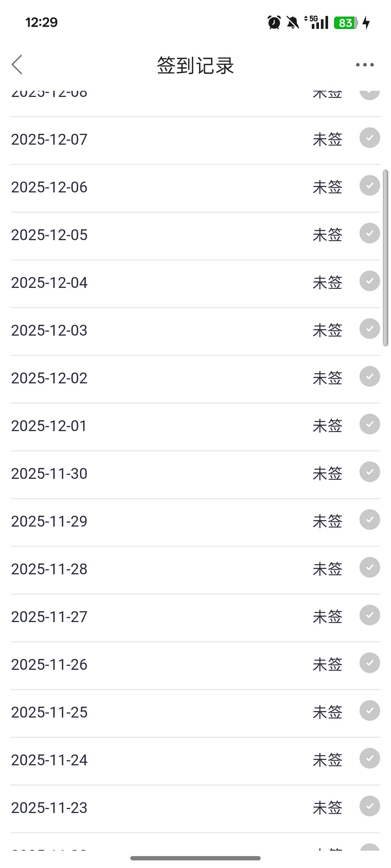Toggle the check circle for 2025-12-07
Image resolution: width=391 pixels, height=868 pixels.
tap(370, 138)
